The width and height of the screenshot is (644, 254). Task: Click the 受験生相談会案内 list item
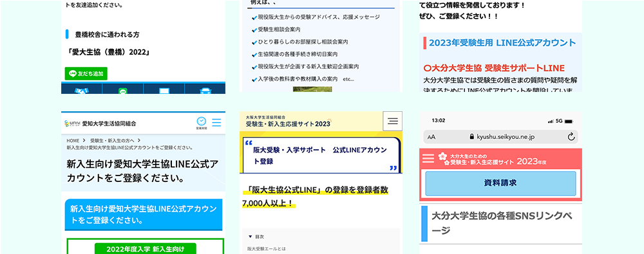[279, 30]
